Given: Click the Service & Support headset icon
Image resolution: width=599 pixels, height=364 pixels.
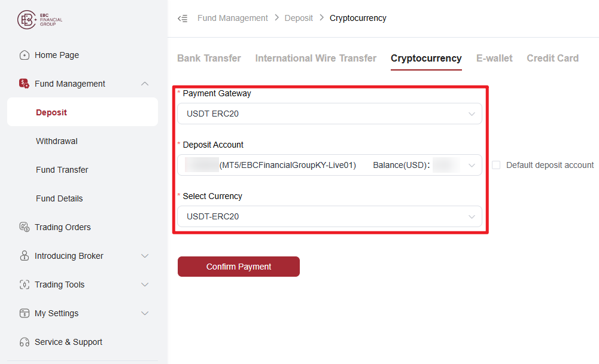Looking at the screenshot, I should [25, 342].
